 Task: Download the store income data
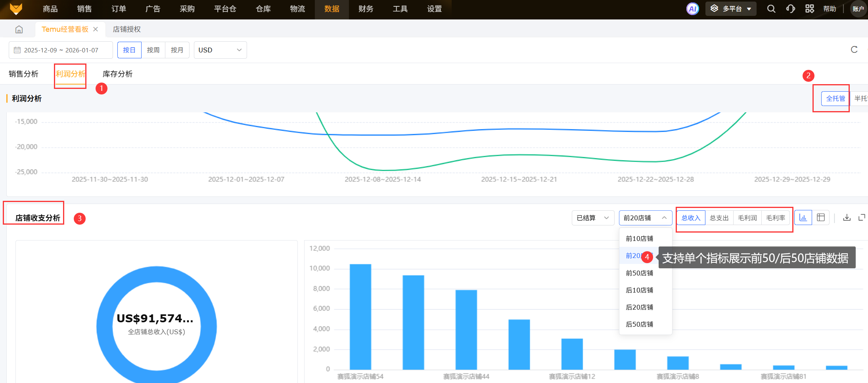coord(847,217)
